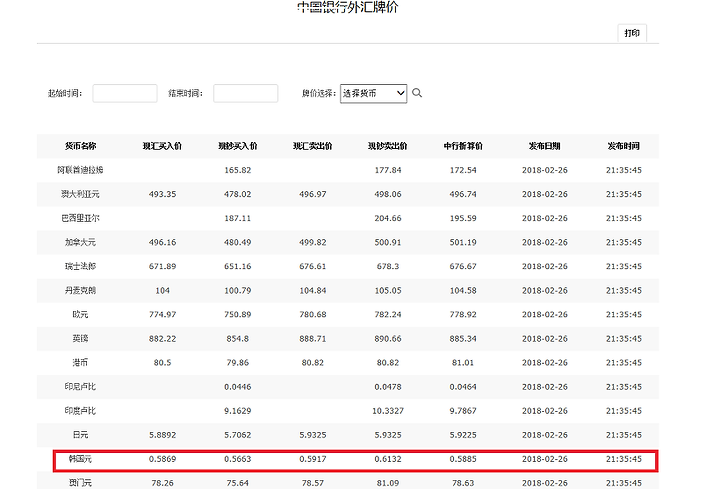This screenshot has width=720, height=489.
Task: Focus the 起始时间 start date field
Action: point(125,93)
